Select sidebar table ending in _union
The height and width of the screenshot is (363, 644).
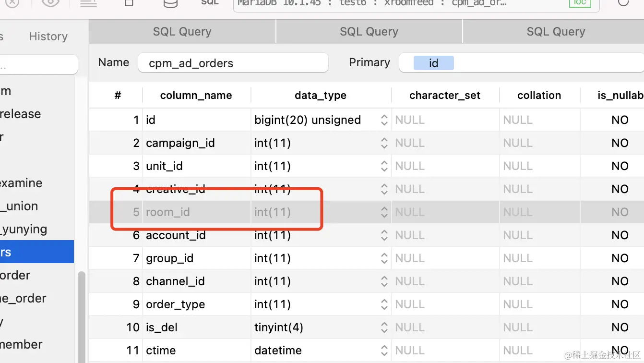coord(37,206)
